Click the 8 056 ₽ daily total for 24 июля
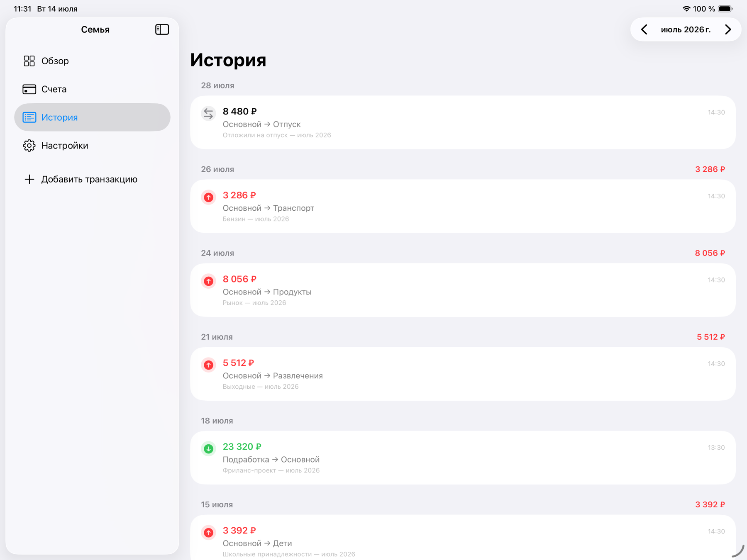The height and width of the screenshot is (560, 747). (710, 253)
